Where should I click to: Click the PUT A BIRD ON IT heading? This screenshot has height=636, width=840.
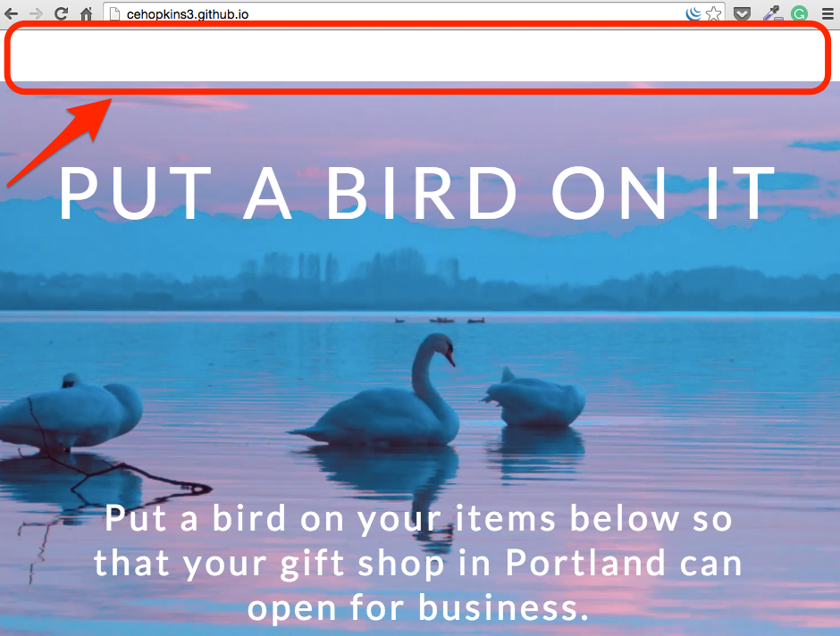point(416,193)
